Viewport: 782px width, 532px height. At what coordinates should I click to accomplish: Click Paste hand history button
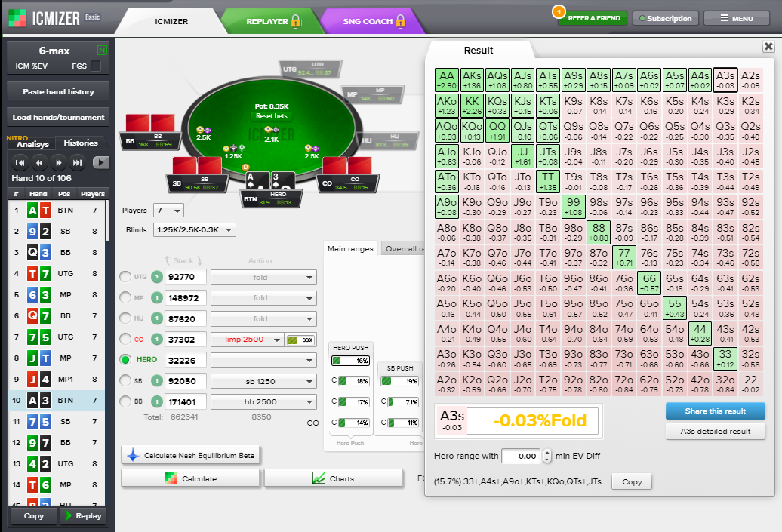[58, 92]
